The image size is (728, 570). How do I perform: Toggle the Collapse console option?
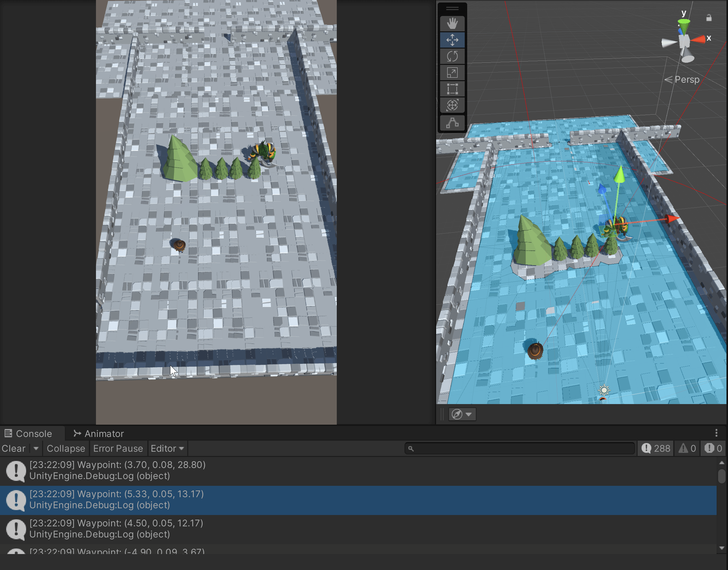(66, 448)
